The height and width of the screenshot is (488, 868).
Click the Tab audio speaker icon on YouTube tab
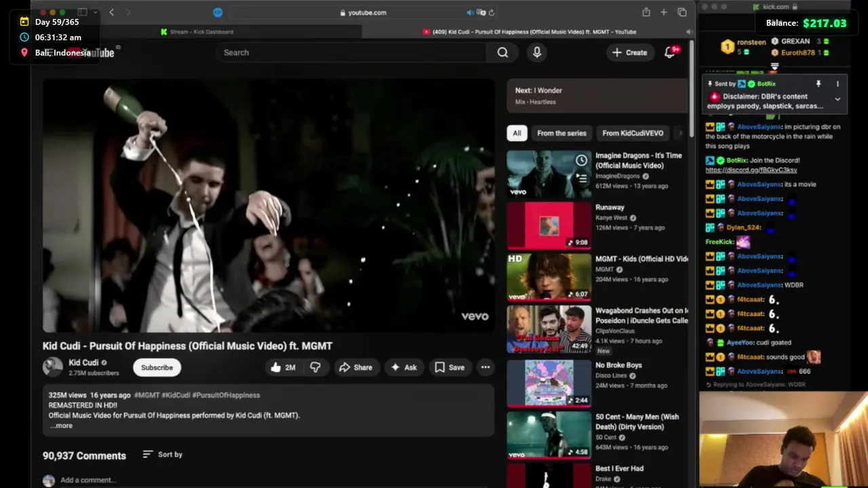689,32
